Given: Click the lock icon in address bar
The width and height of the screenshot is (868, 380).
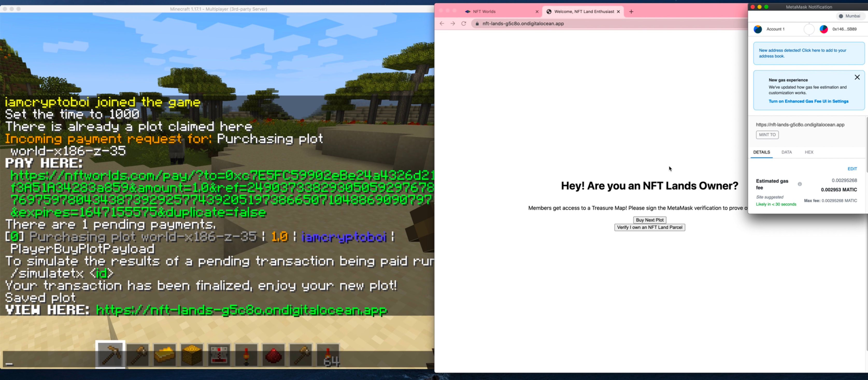Looking at the screenshot, I should pos(477,24).
